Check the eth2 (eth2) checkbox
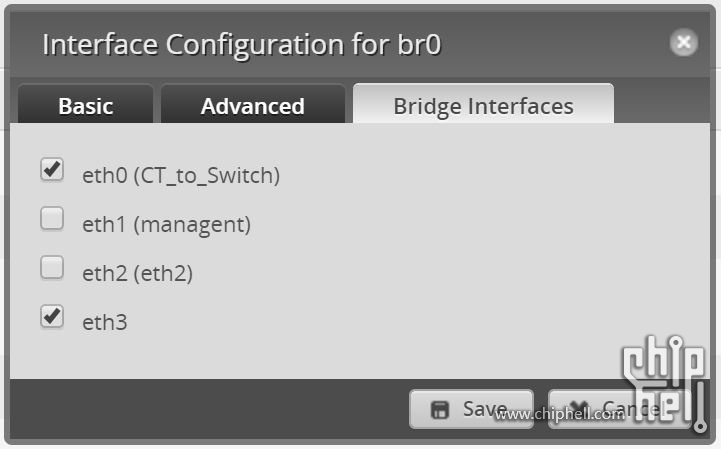The width and height of the screenshot is (721, 449). [x=51, y=267]
